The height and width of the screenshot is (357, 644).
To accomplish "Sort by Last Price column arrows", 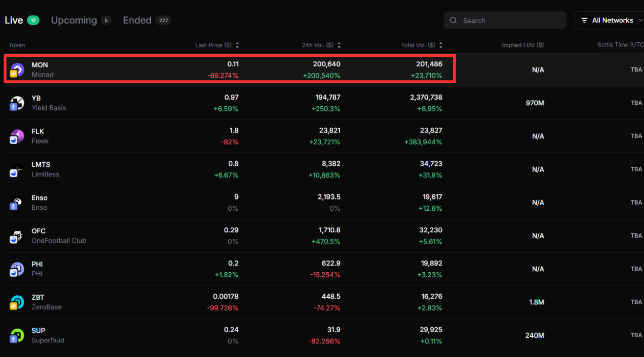I will point(237,45).
